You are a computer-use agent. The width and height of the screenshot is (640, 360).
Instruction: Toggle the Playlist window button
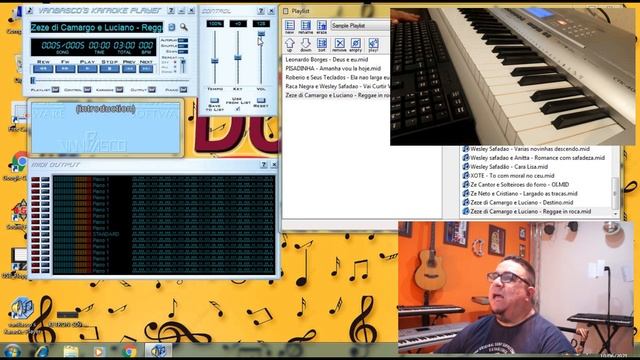(x=55, y=89)
